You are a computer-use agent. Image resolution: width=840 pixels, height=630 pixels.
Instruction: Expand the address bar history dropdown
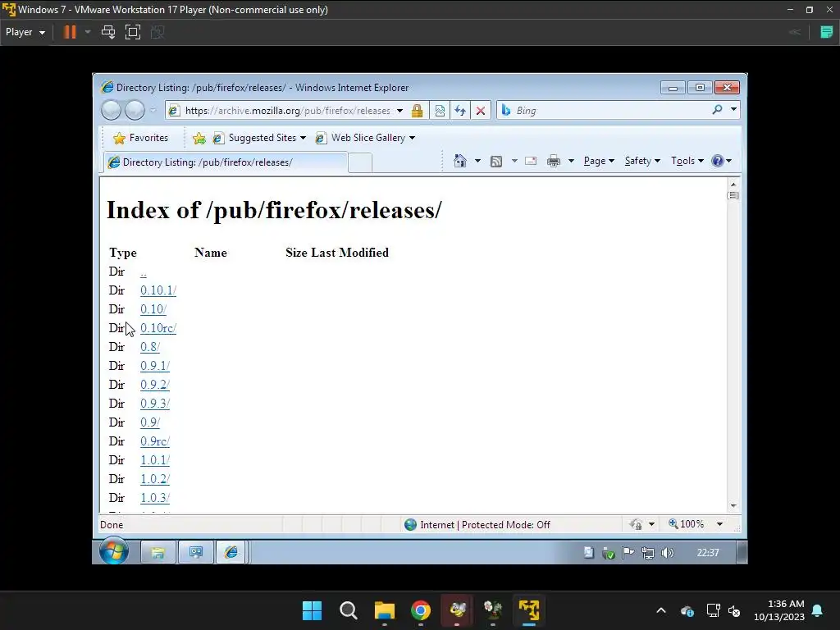click(x=399, y=111)
